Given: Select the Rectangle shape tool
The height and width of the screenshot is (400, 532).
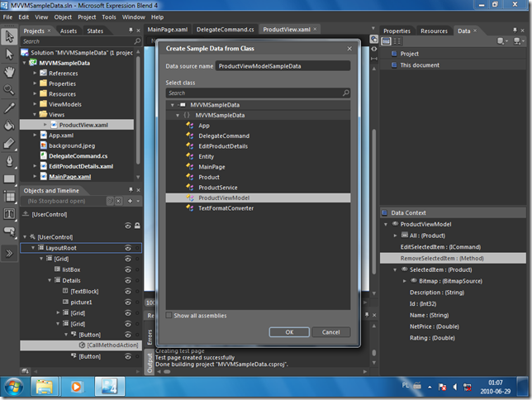Looking at the screenshot, I should tap(9, 179).
